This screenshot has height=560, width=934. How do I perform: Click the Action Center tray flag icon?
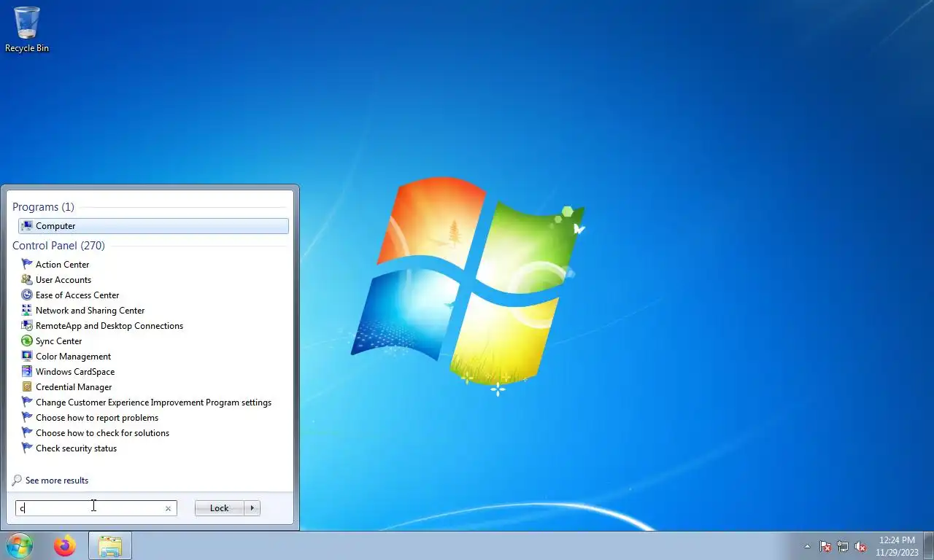(x=825, y=546)
